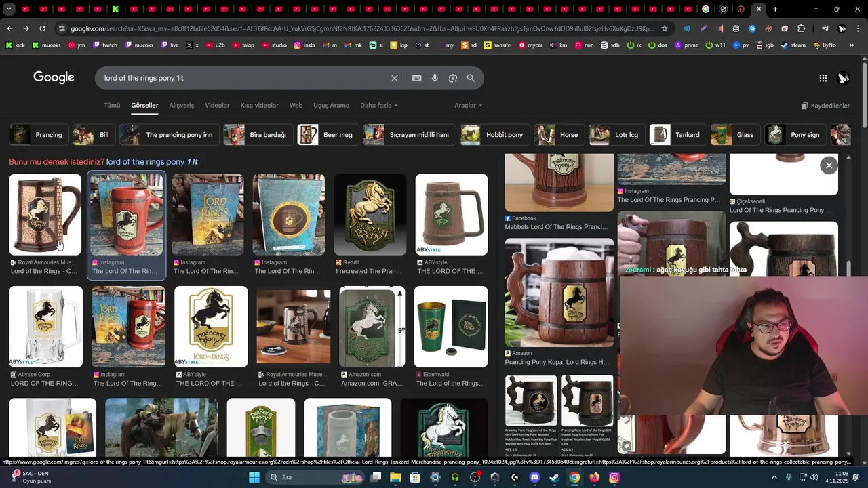This screenshot has width=868, height=488.
Task: Select the Pony sign chip
Action: (795, 135)
